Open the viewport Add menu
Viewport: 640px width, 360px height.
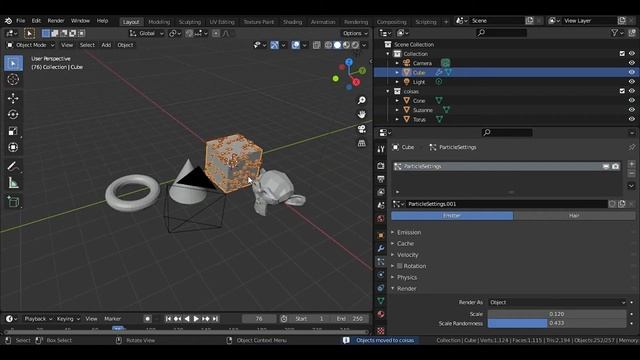click(x=106, y=45)
